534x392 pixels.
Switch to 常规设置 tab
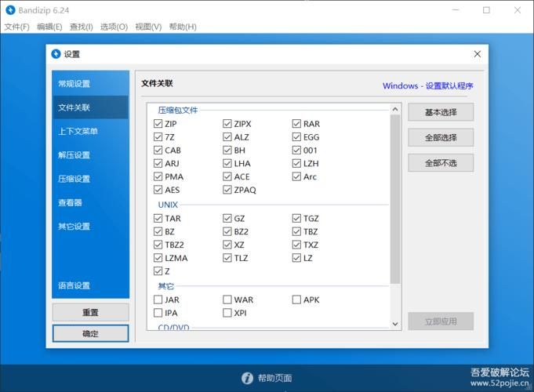(91, 84)
